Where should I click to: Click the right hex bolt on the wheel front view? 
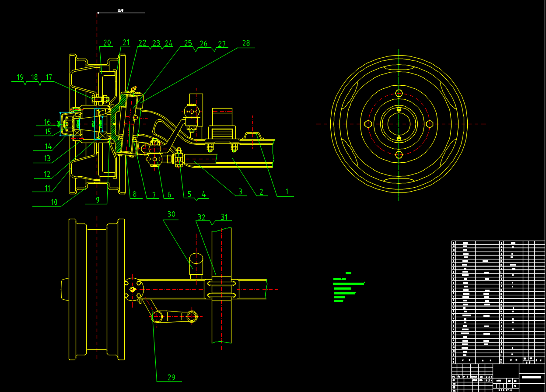[x=430, y=124]
